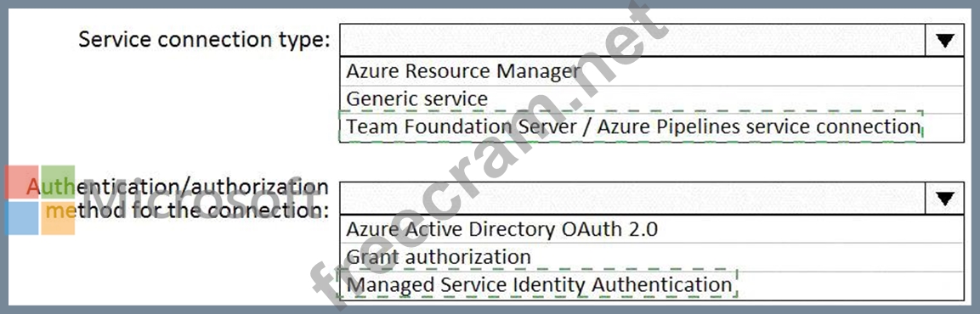This screenshot has width=980, height=314.
Task: Click the red square of Microsoft logo
Action: pyautogui.click(x=21, y=182)
